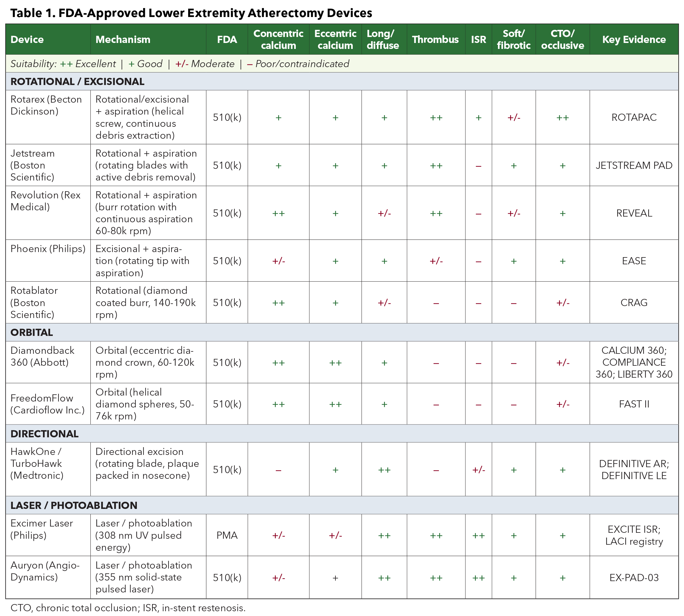Click the 'CRAG' key evidence cell
The image size is (684, 616).
tap(634, 302)
